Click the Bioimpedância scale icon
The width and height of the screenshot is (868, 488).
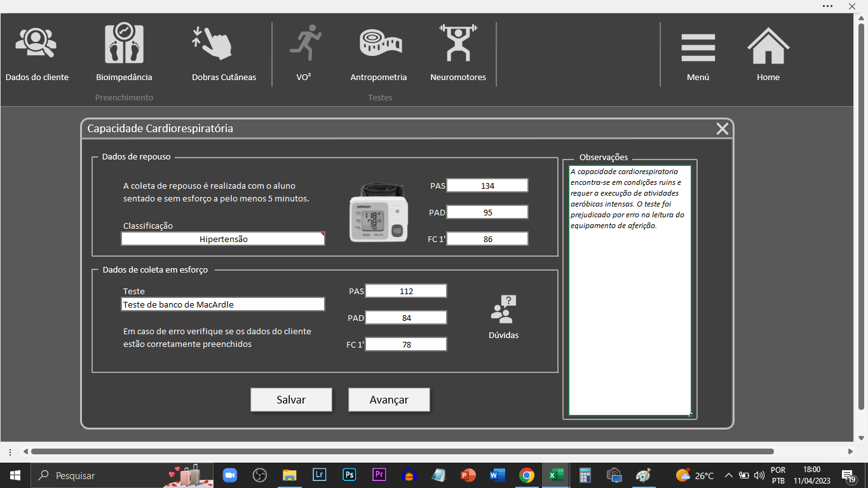[x=124, y=44]
